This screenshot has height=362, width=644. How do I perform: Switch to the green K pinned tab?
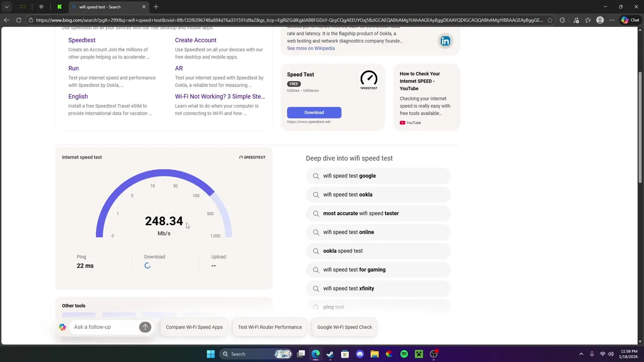pyautogui.click(x=59, y=7)
